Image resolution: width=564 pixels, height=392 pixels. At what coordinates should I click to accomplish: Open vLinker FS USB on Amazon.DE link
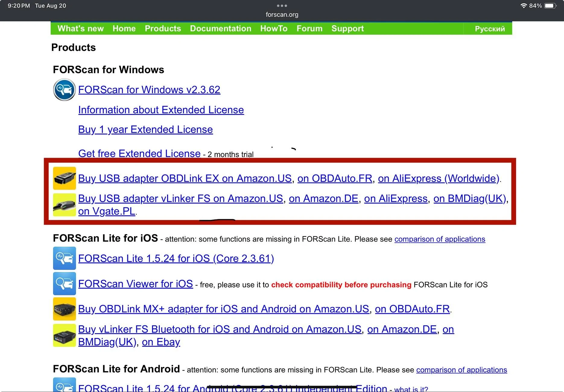324,199
